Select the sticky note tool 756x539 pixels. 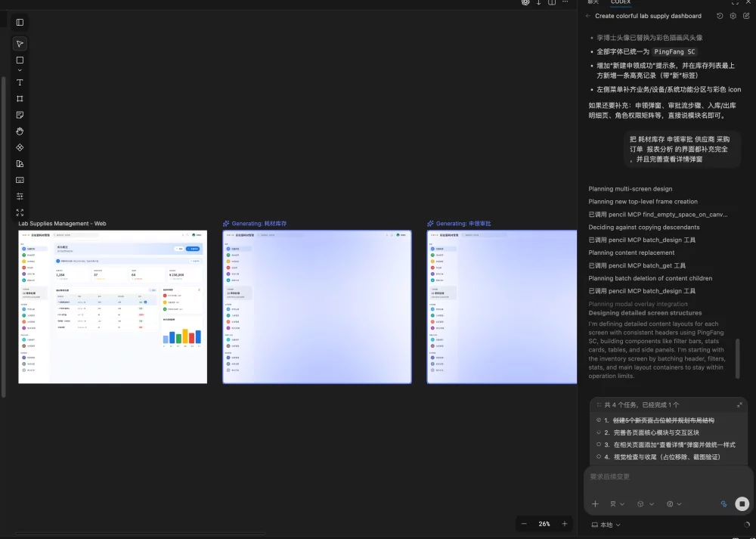pyautogui.click(x=20, y=115)
